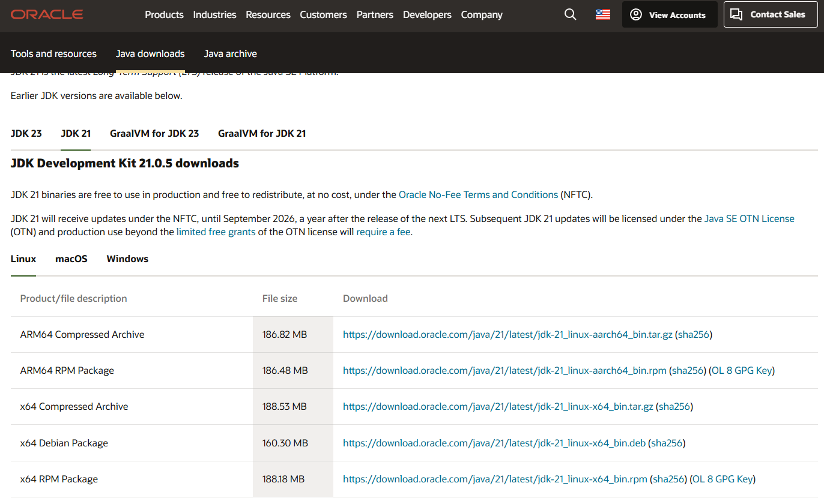Open the Java SE OTN License link
824x504 pixels.
[x=750, y=218]
